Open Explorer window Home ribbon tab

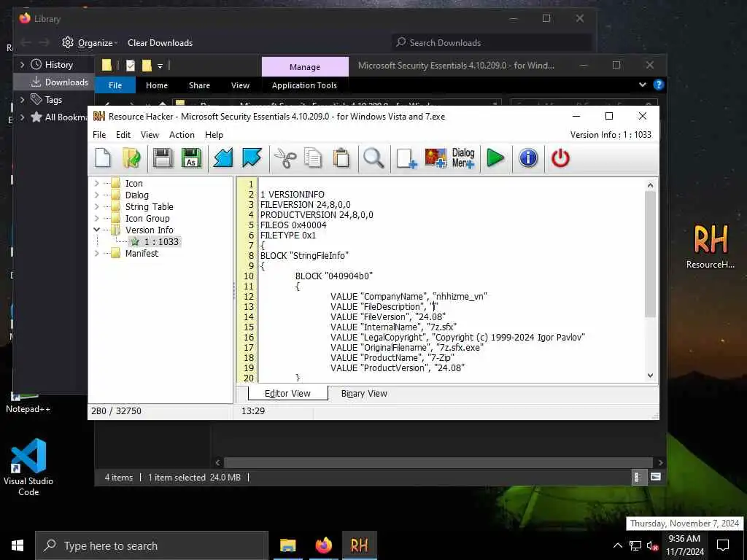point(157,85)
